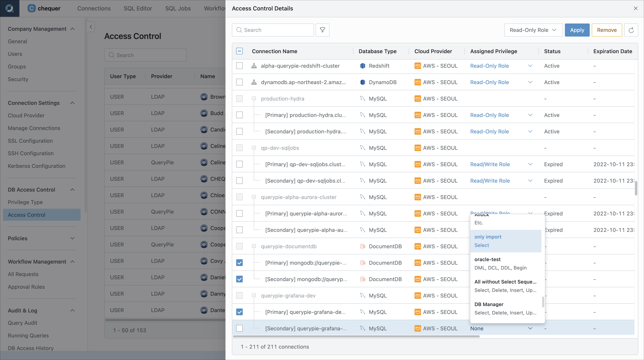This screenshot has height=360, width=644.
Task: Click the avatar icon beside Dante user
Action: (x=204, y=310)
